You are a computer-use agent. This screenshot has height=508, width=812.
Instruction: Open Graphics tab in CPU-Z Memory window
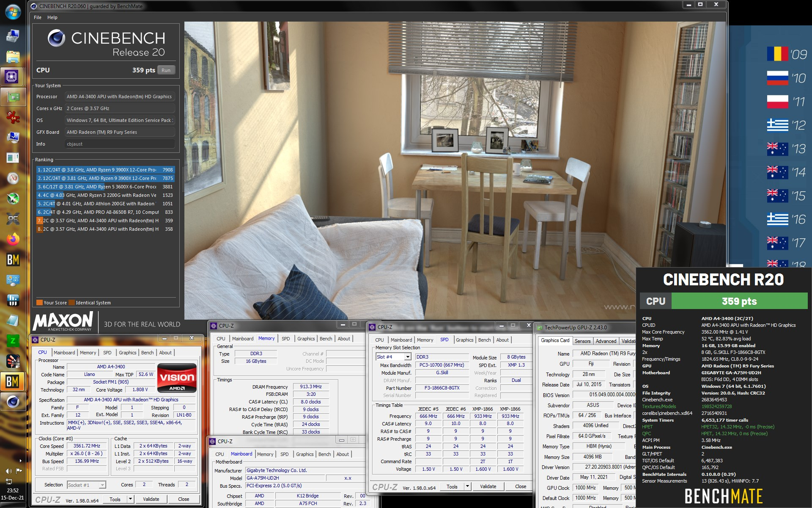point(306,339)
